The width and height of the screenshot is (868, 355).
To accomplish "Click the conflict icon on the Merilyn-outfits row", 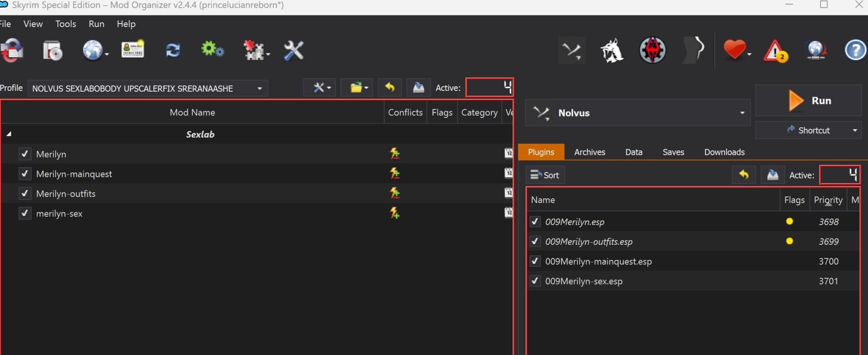I will (395, 194).
